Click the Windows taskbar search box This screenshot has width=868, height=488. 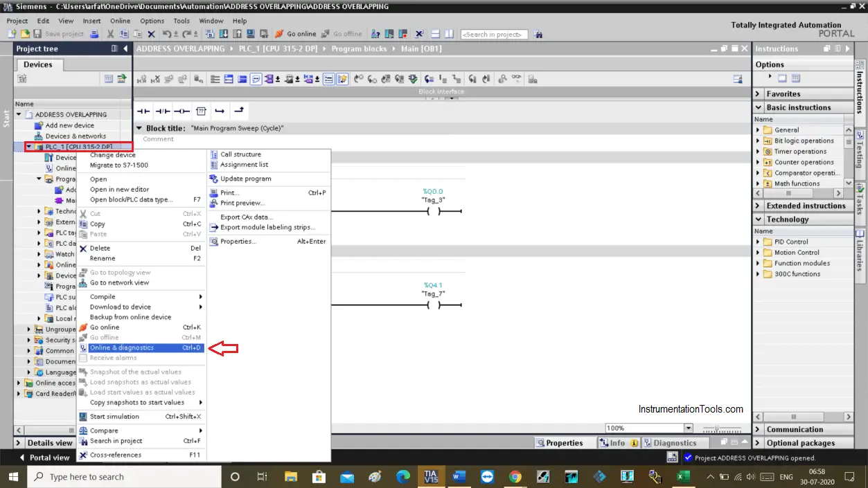tap(125, 476)
